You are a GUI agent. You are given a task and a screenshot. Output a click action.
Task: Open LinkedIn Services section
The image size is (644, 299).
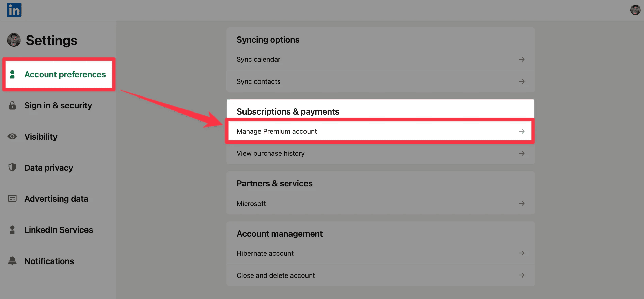(x=59, y=230)
